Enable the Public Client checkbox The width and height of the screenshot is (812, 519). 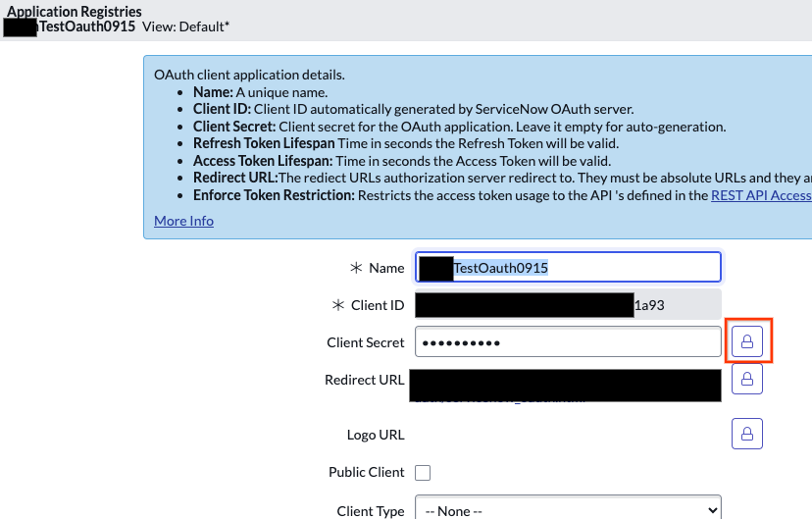423,473
